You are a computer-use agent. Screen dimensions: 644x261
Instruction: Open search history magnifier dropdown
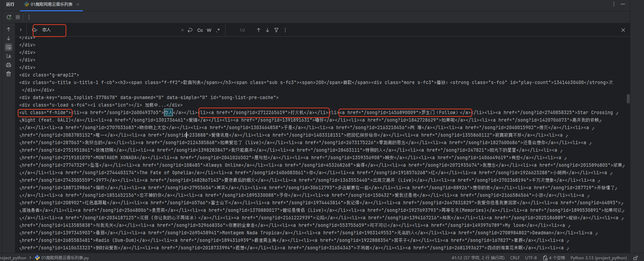[35, 30]
